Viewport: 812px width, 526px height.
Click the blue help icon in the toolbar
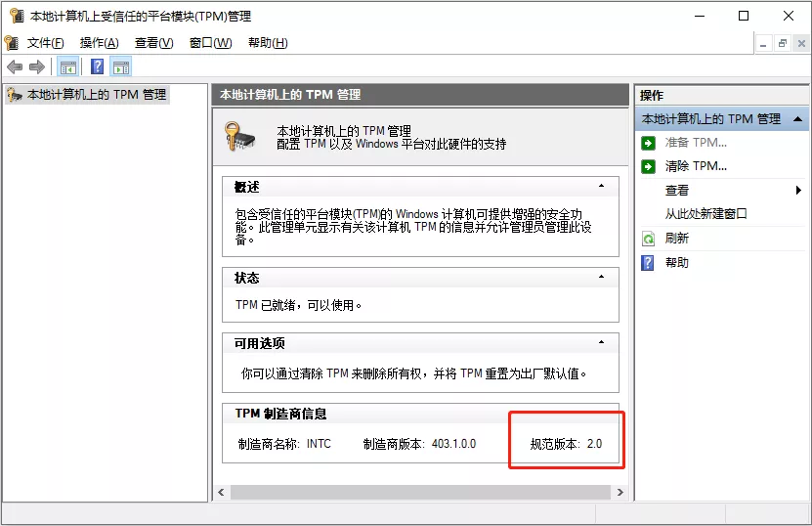click(x=97, y=66)
